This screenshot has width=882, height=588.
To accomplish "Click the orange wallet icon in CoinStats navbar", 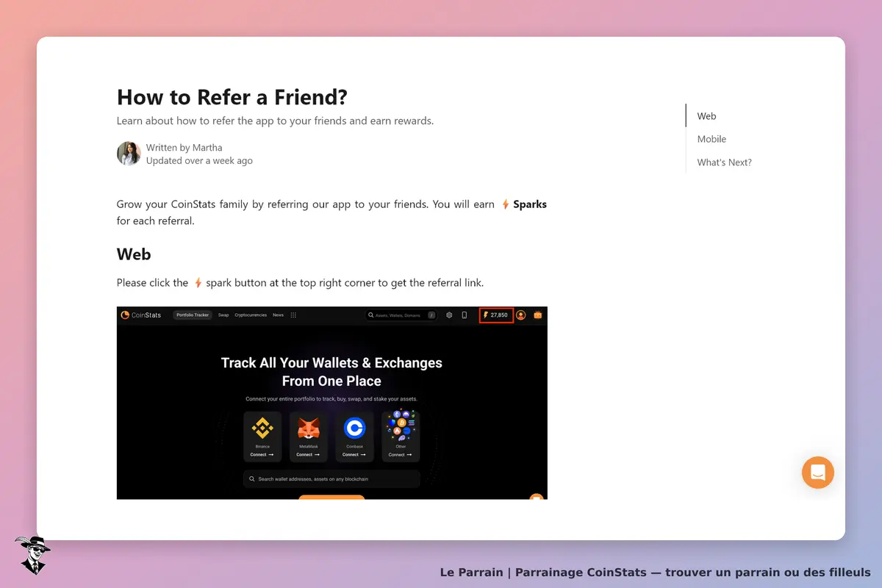I will [x=537, y=315].
